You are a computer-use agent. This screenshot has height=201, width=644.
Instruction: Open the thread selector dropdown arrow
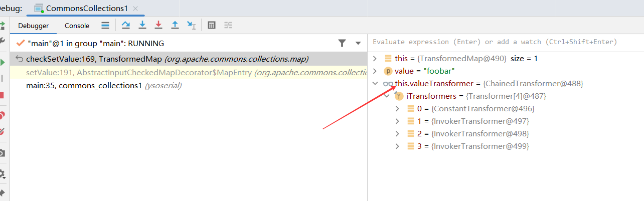pos(358,44)
